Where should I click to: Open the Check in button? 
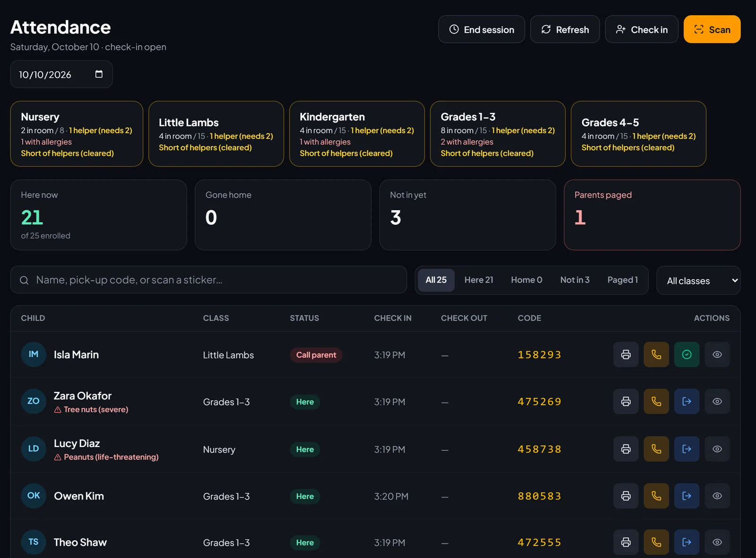coord(642,29)
